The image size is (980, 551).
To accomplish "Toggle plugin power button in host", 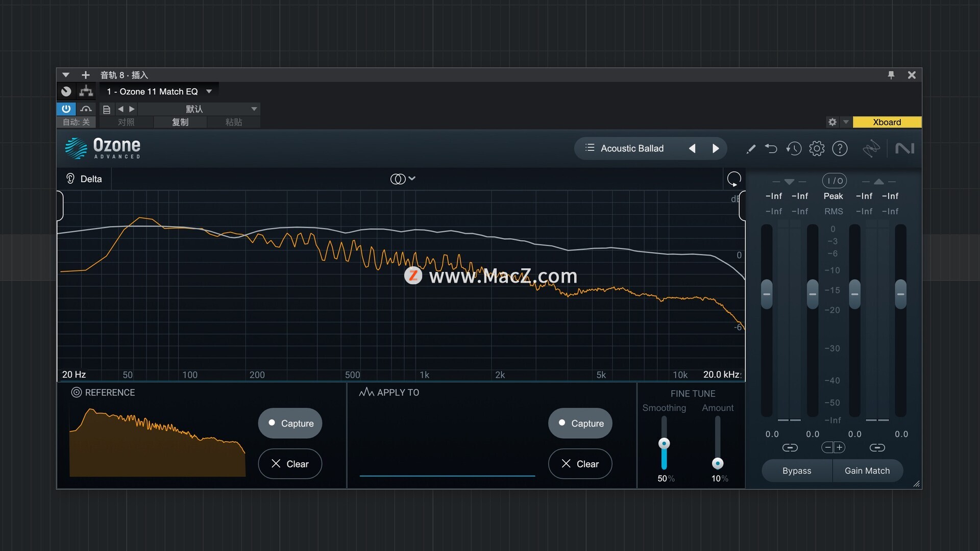I will coord(66,109).
